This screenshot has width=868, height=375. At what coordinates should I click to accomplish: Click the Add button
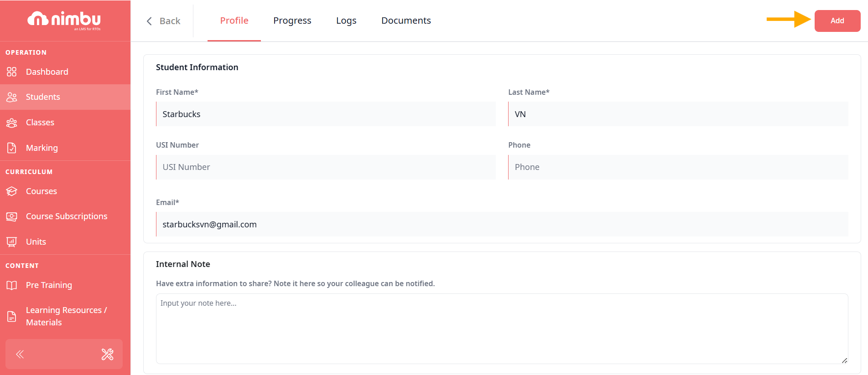click(837, 21)
